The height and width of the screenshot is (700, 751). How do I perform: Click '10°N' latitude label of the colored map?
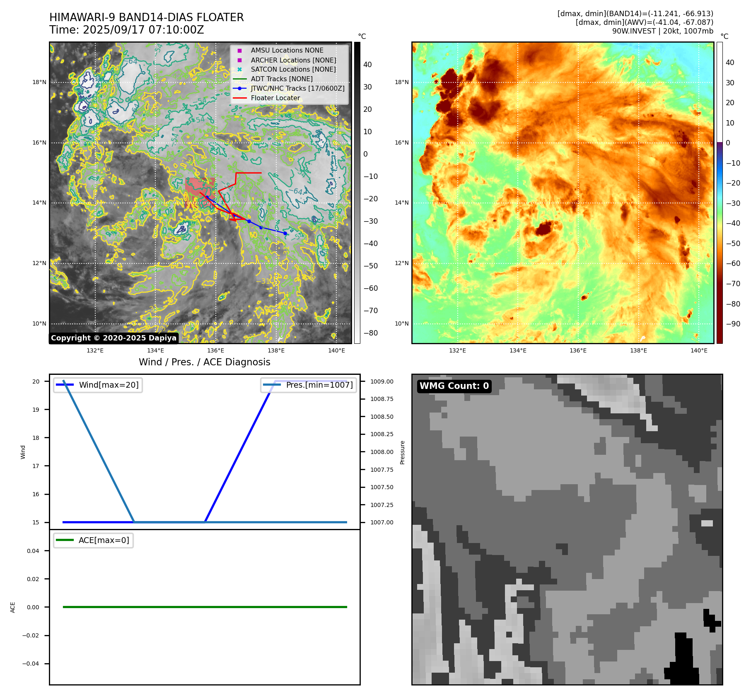402,324
